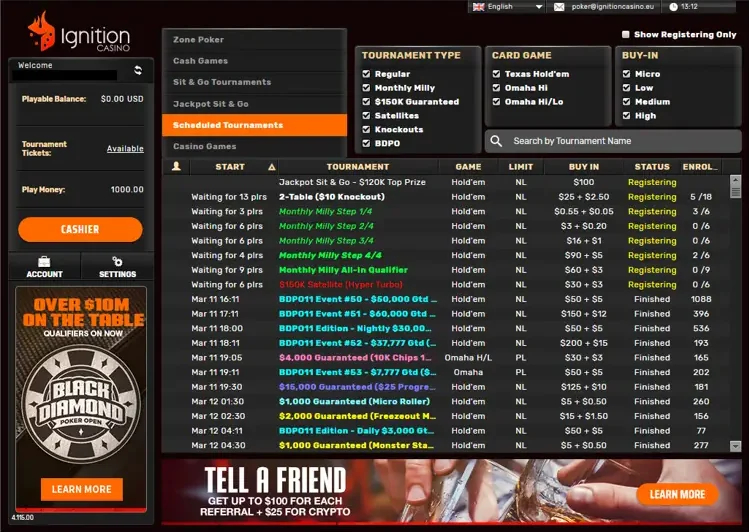This screenshot has width=749, height=532.
Task: Open Cash Games menu item
Action: click(254, 61)
